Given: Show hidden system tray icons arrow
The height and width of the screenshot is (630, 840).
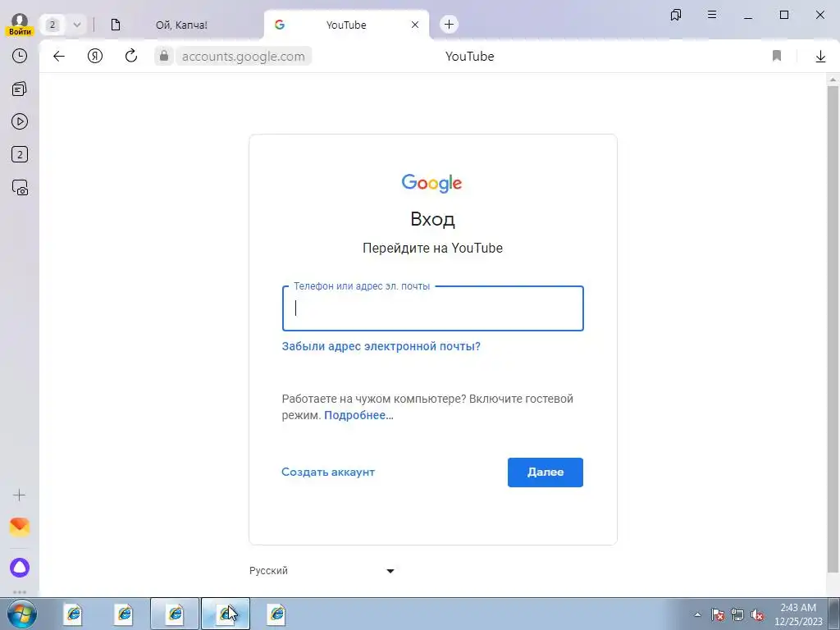Looking at the screenshot, I should (x=697, y=614).
